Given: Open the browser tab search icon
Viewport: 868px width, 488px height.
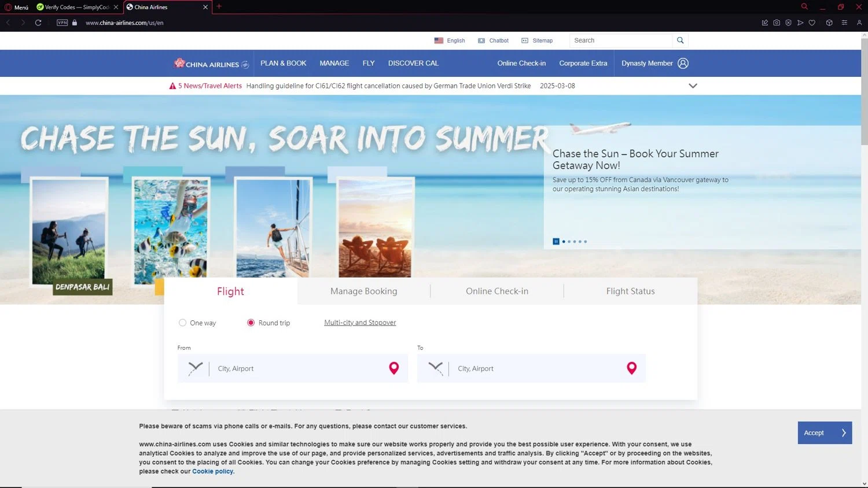Looking at the screenshot, I should 804,6.
